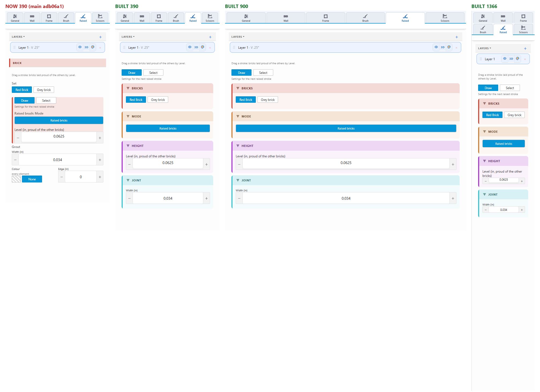The width and height of the screenshot is (540, 392).
Task: Select Frame tab in NOW 390 panel
Action: 49,18
